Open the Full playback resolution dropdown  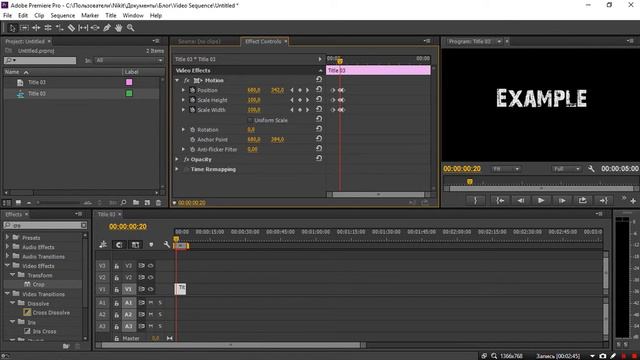(x=566, y=169)
